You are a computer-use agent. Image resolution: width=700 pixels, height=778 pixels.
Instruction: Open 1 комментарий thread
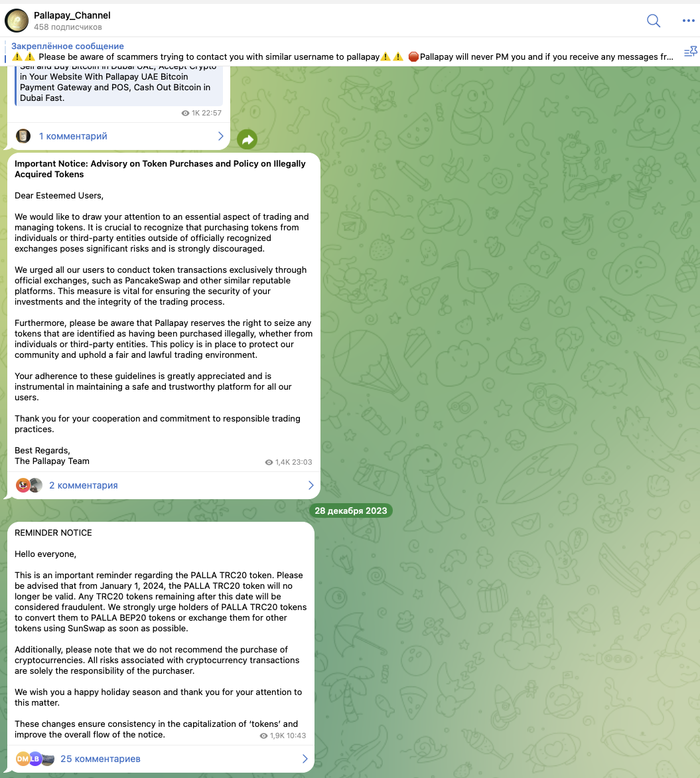click(x=119, y=136)
